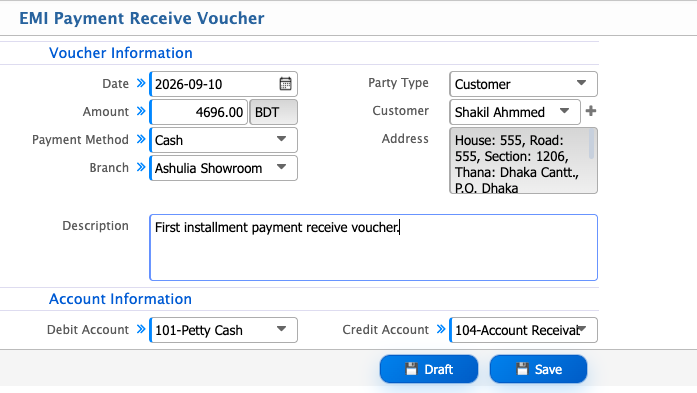Click the Date input field 2026-09-10
Viewport: 697px width, 393px height.
(224, 84)
